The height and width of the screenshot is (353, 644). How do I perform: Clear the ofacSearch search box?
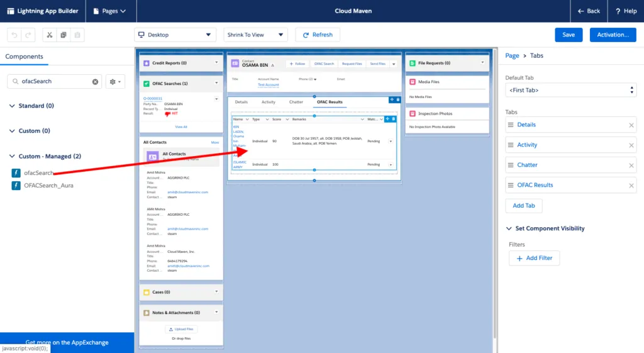96,82
